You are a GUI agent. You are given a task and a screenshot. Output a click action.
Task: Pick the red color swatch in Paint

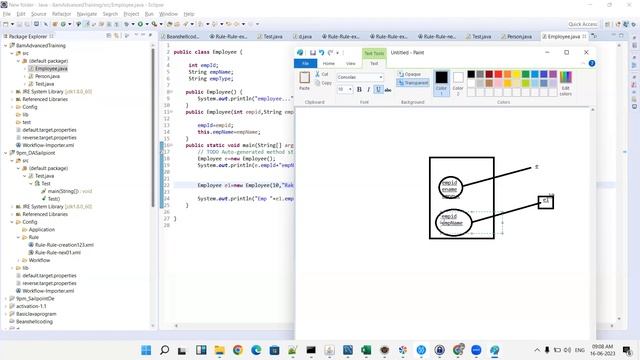click(x=498, y=74)
